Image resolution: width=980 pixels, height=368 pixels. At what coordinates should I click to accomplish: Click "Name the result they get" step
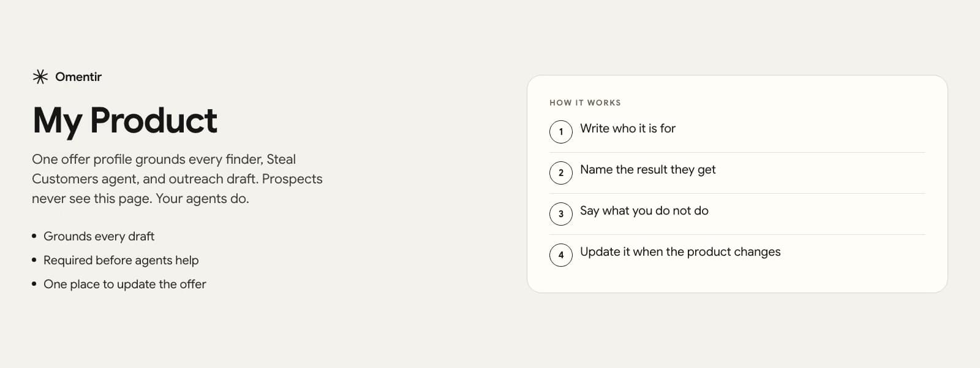(647, 169)
